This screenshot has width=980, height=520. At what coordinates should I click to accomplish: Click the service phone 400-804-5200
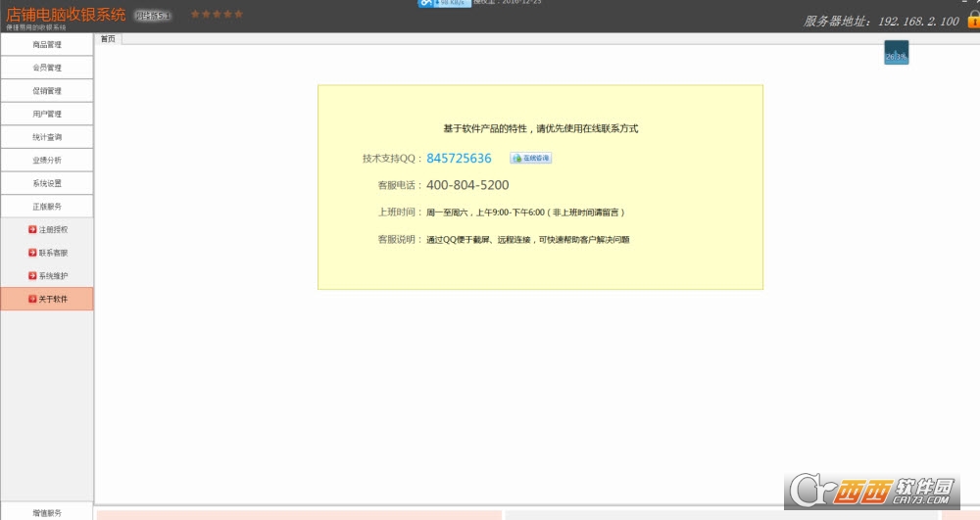(x=467, y=185)
